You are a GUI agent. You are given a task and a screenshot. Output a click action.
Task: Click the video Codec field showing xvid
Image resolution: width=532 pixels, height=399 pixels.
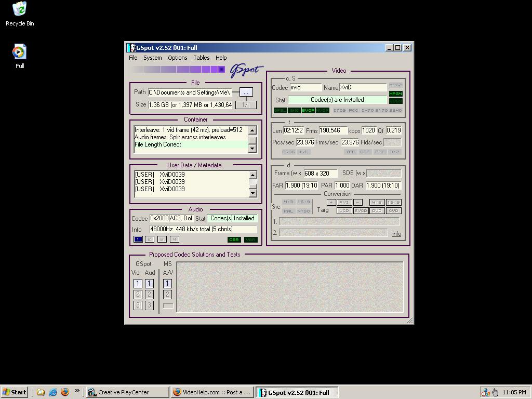[305, 87]
